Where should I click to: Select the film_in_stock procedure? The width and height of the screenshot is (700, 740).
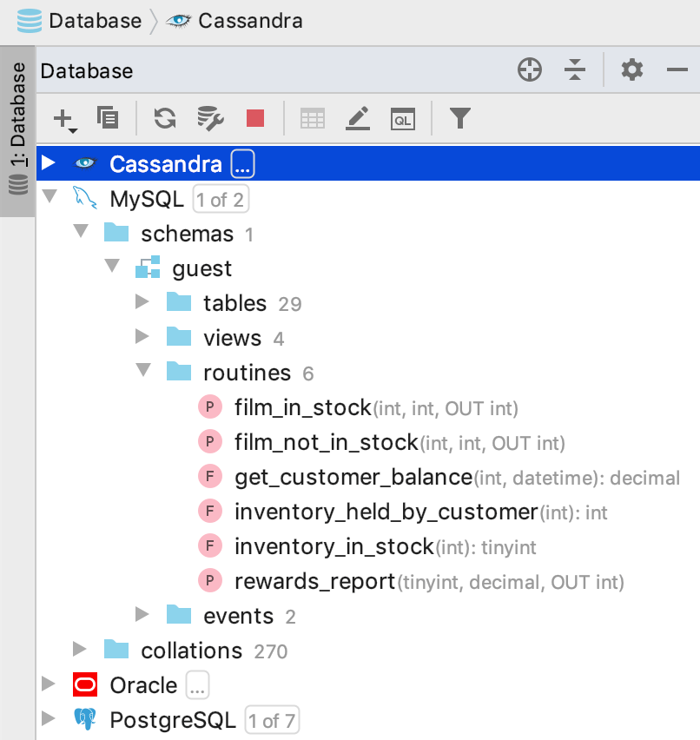368,407
